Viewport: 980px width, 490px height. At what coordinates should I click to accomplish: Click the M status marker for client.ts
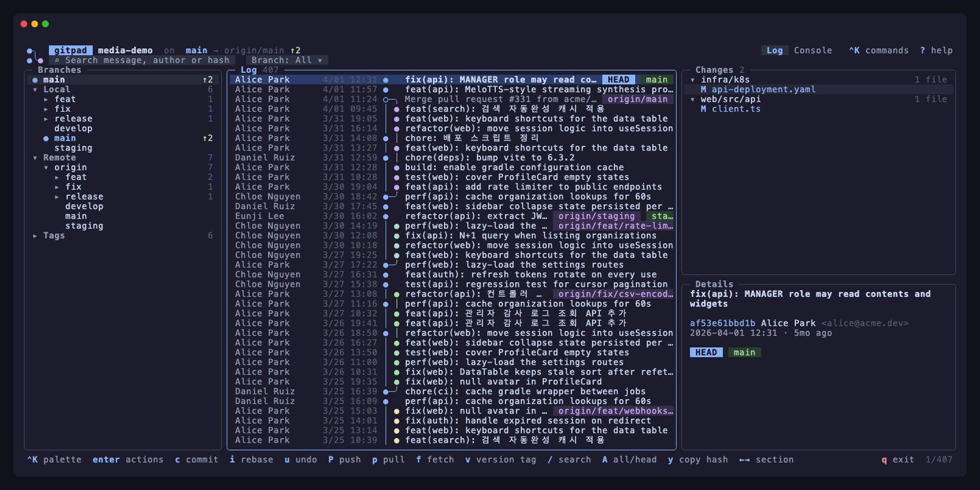tap(703, 109)
